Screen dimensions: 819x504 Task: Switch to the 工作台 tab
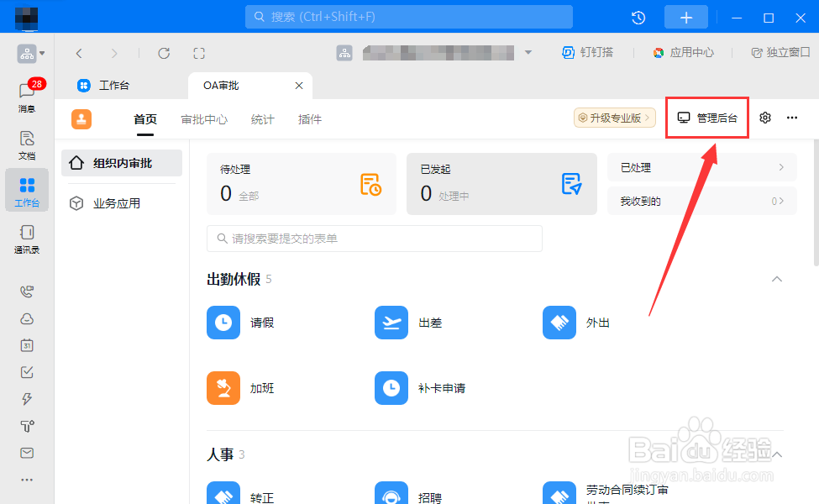[103, 85]
